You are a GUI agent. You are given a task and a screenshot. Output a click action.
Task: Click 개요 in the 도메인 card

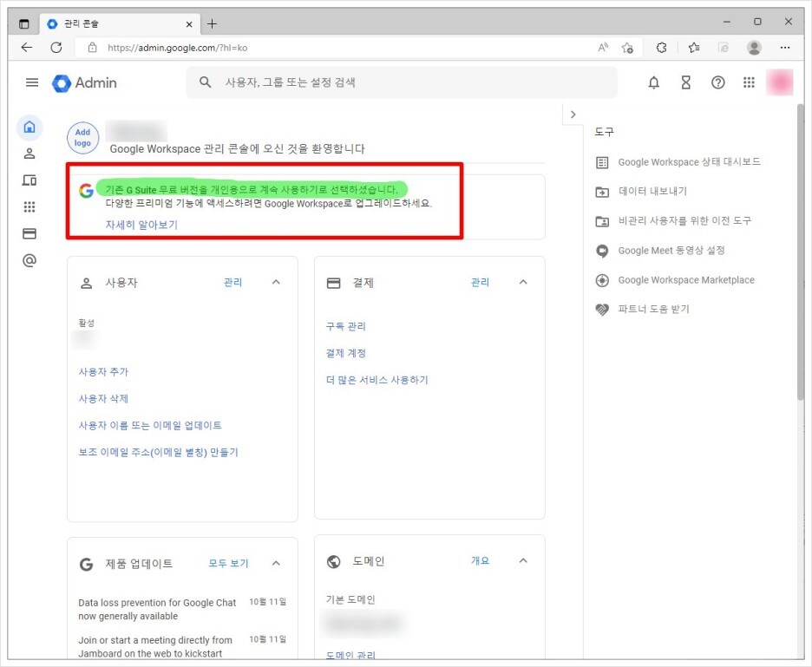click(x=480, y=561)
